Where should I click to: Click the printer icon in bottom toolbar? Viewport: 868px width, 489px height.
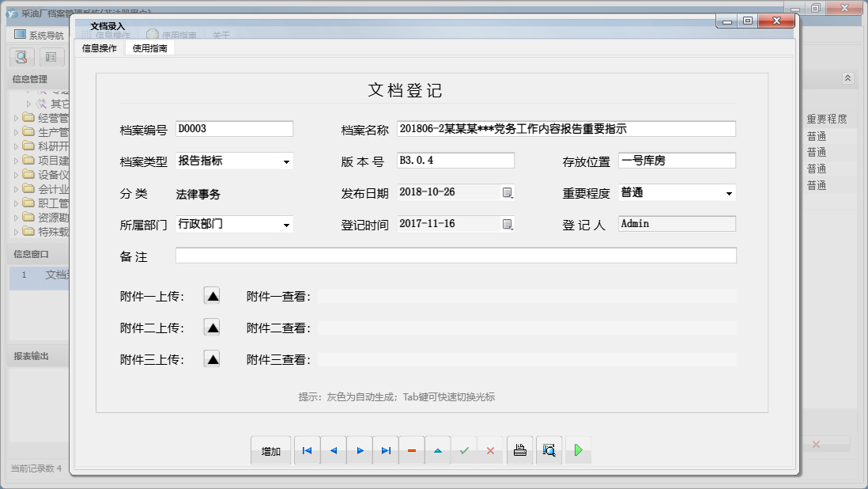(519, 450)
